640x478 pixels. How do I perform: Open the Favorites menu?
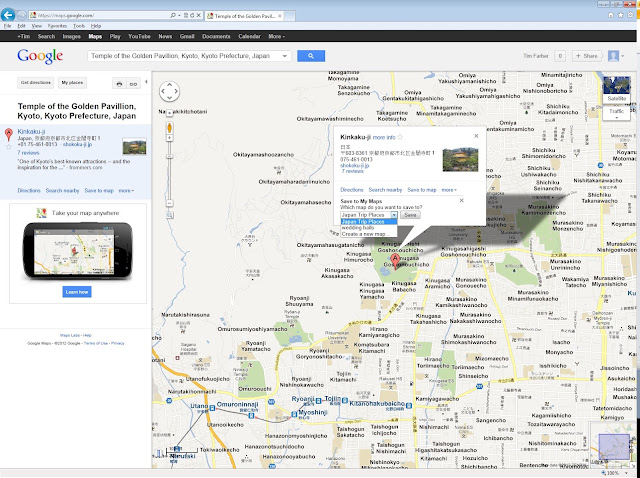(57, 26)
